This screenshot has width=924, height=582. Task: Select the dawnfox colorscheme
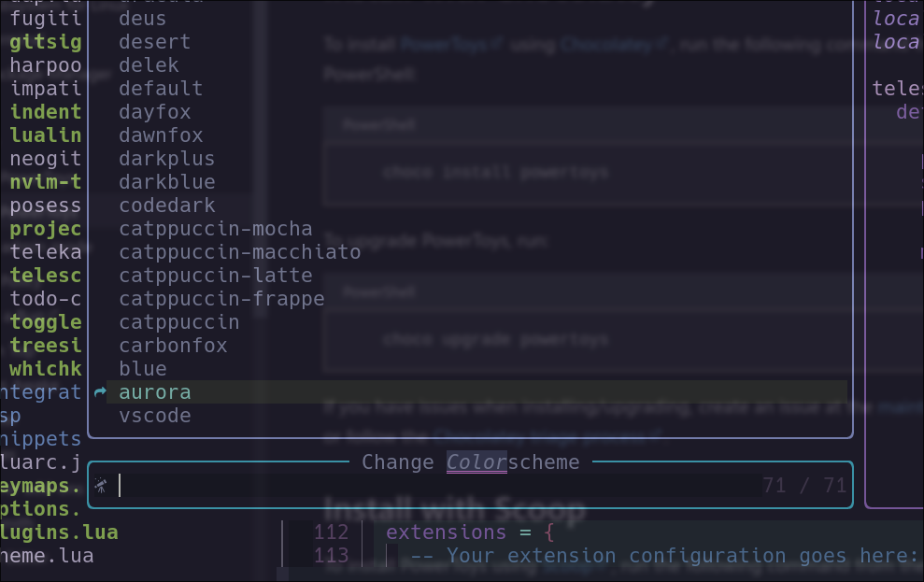(161, 135)
